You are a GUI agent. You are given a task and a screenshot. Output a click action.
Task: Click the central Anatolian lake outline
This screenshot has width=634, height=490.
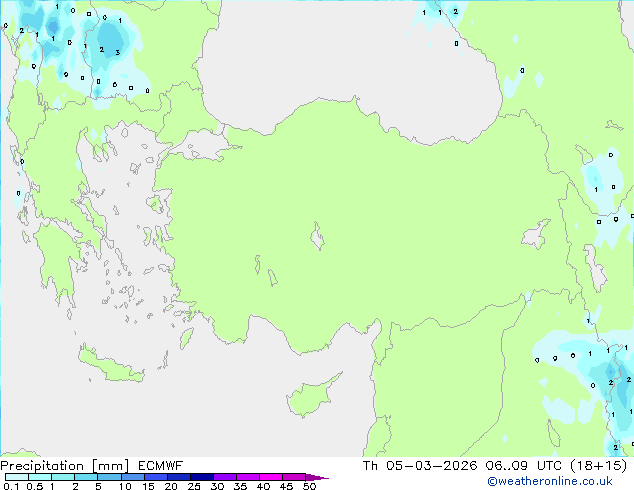pos(317,236)
